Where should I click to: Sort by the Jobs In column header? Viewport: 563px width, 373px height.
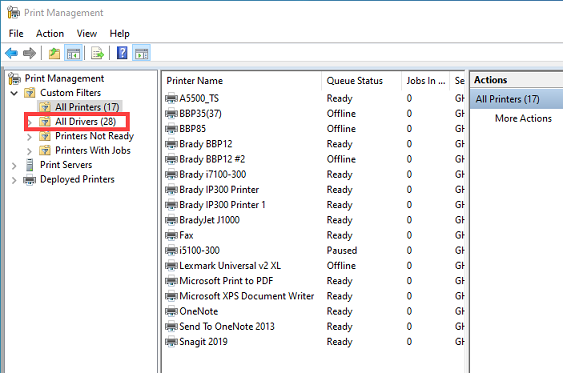click(x=425, y=81)
